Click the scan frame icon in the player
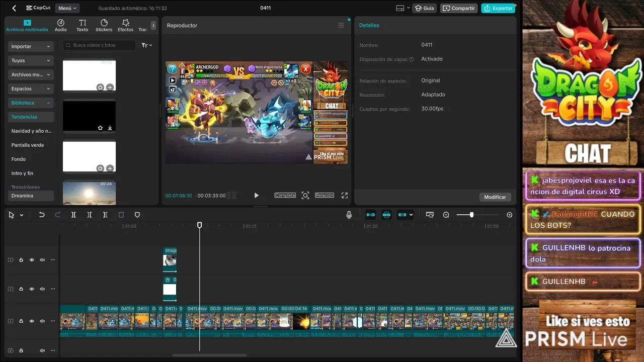The image size is (644, 362). point(305,195)
